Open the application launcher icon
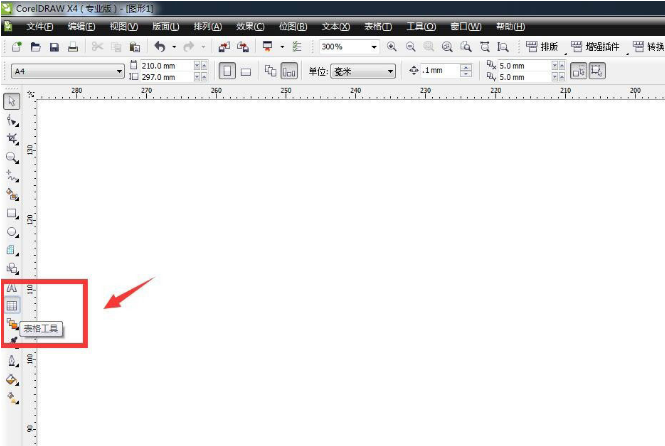This screenshot has width=665, height=446. click(268, 47)
